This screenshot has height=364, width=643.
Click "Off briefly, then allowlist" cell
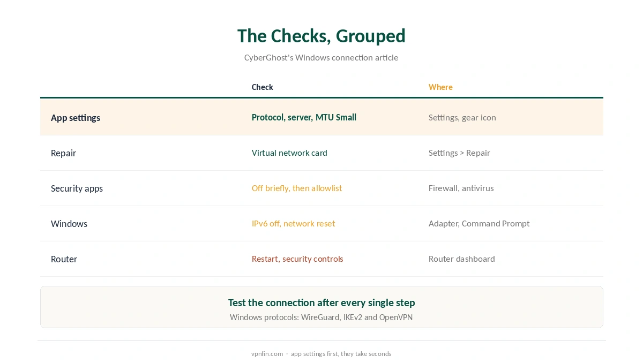(x=297, y=188)
